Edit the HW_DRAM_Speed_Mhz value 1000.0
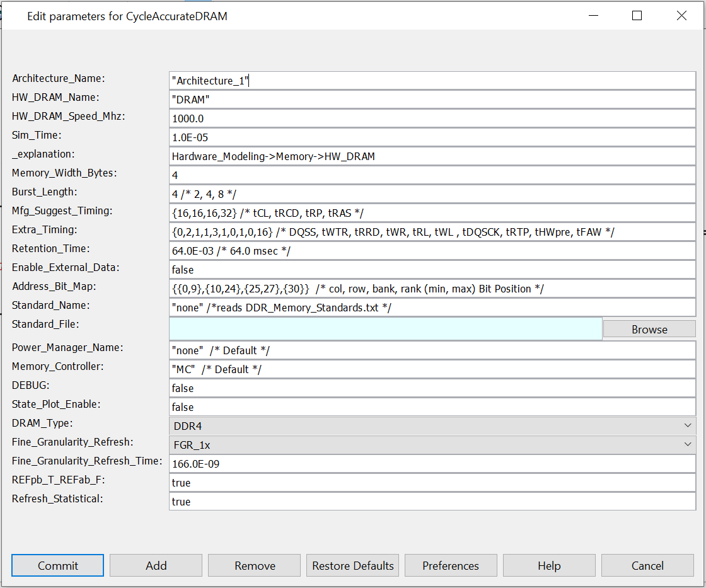The width and height of the screenshot is (706, 588). [x=432, y=118]
